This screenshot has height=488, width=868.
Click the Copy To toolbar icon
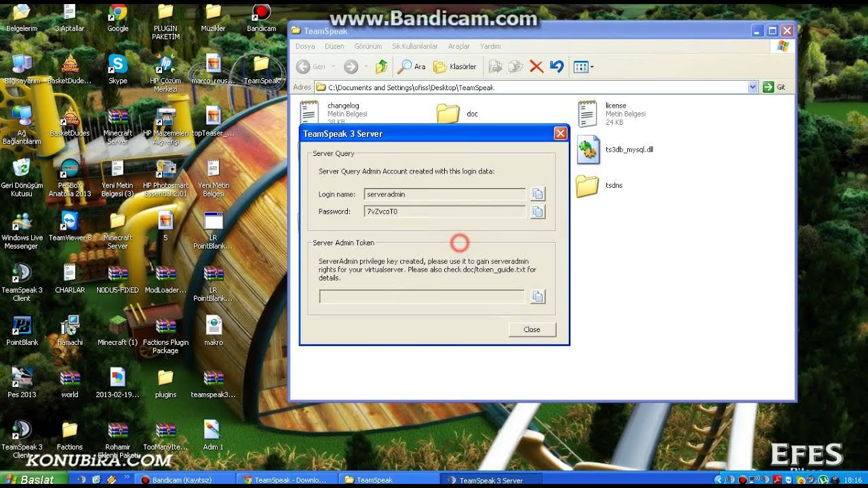click(x=516, y=66)
